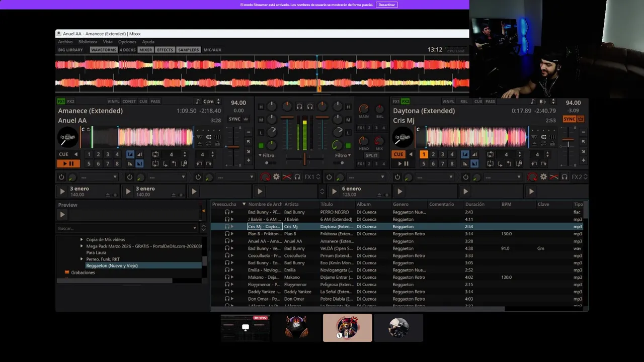
Task: Toggle keylock note icon on Amanece deck
Action: point(197,102)
